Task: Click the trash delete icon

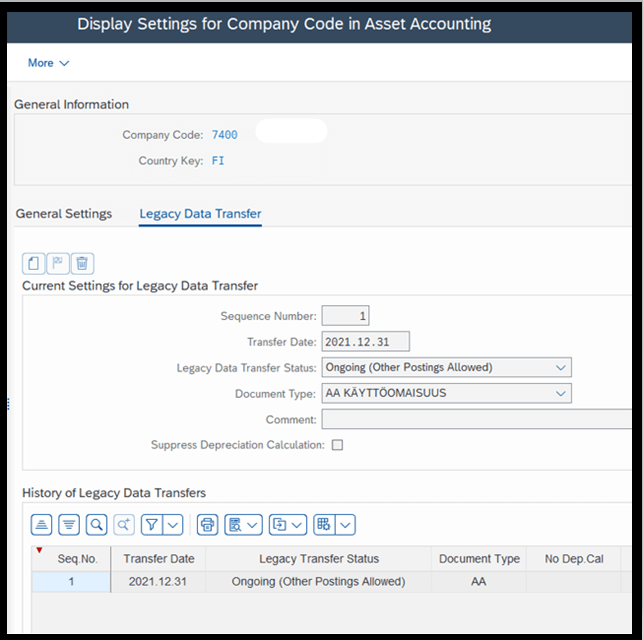Action: coord(82,263)
